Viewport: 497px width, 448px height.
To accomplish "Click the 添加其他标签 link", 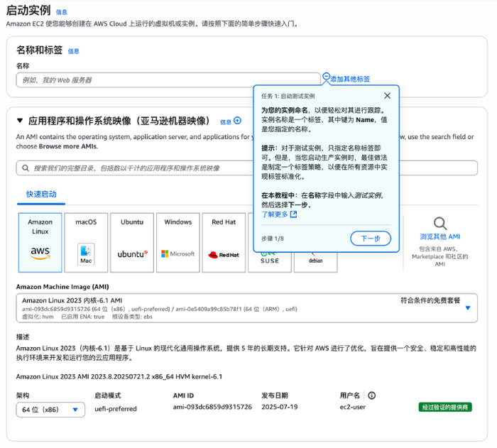I will point(349,79).
